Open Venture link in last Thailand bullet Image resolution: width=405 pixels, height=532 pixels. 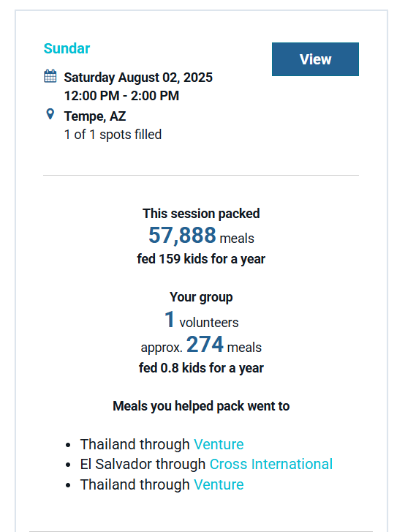coord(219,484)
